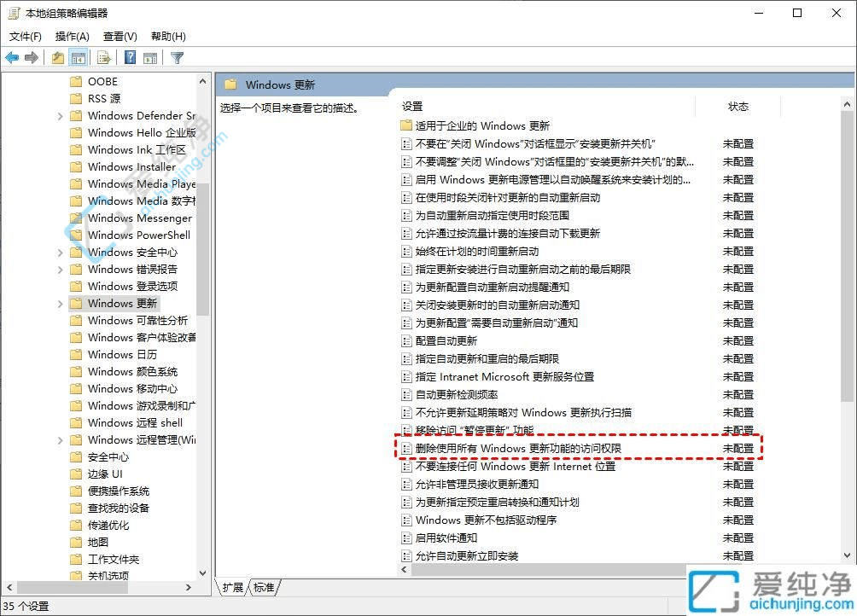Expand the Windows 远程管理 tree node
The width and height of the screenshot is (857, 616).
pos(59,439)
